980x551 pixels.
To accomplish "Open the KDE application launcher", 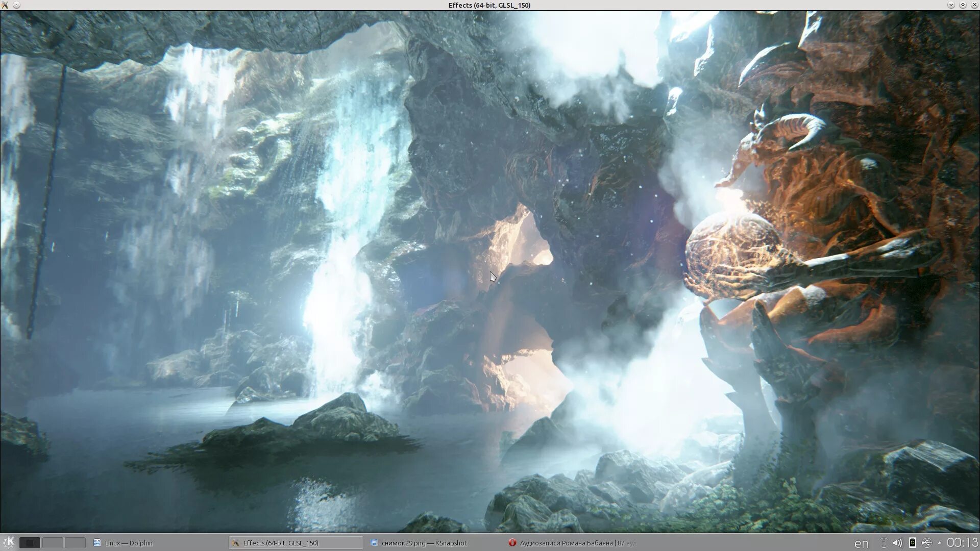I will [x=8, y=542].
